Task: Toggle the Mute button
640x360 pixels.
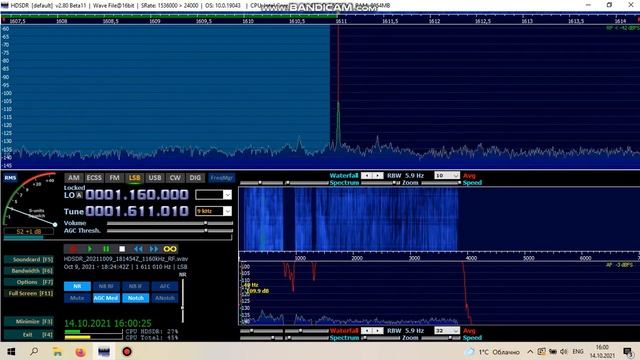Action: 77,298
